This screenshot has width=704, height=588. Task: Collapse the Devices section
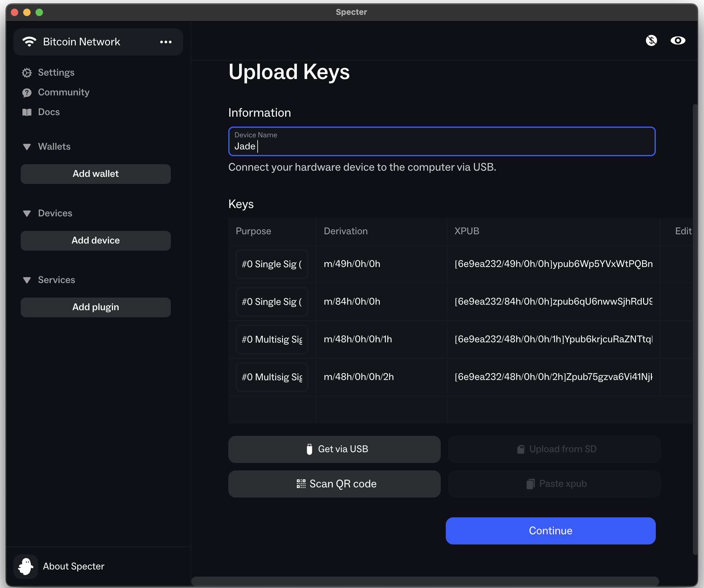pos(27,213)
